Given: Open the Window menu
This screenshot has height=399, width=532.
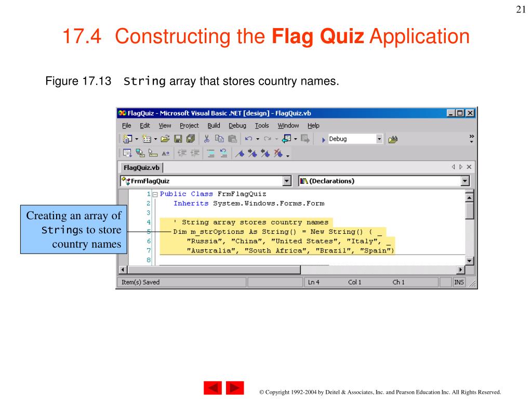Looking at the screenshot, I should pos(288,126).
